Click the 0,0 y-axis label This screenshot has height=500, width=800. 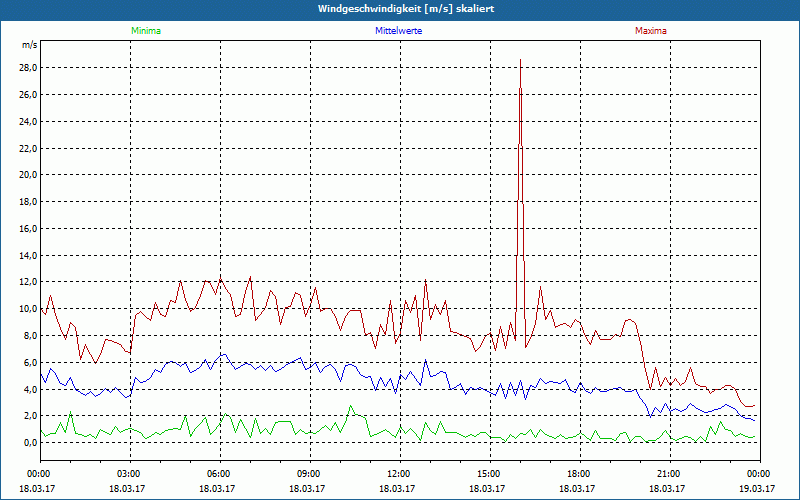click(x=31, y=443)
